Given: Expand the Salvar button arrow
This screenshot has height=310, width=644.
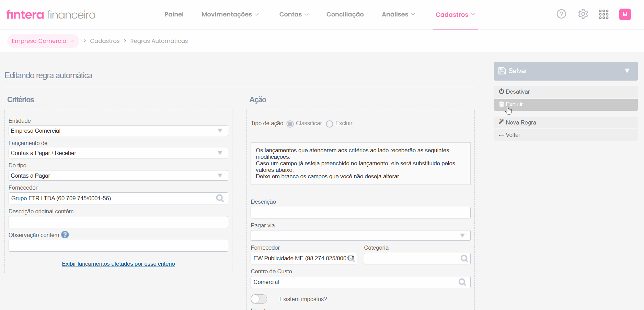Looking at the screenshot, I should [627, 71].
